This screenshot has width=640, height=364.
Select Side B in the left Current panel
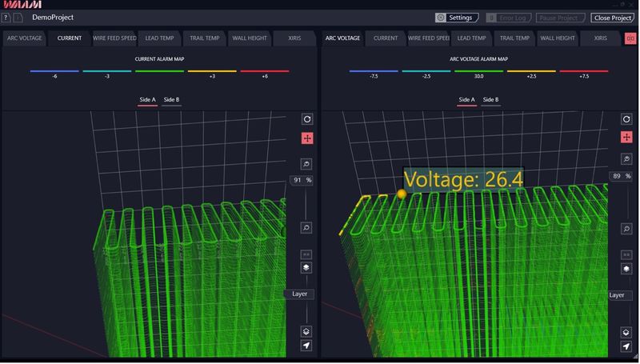[171, 100]
